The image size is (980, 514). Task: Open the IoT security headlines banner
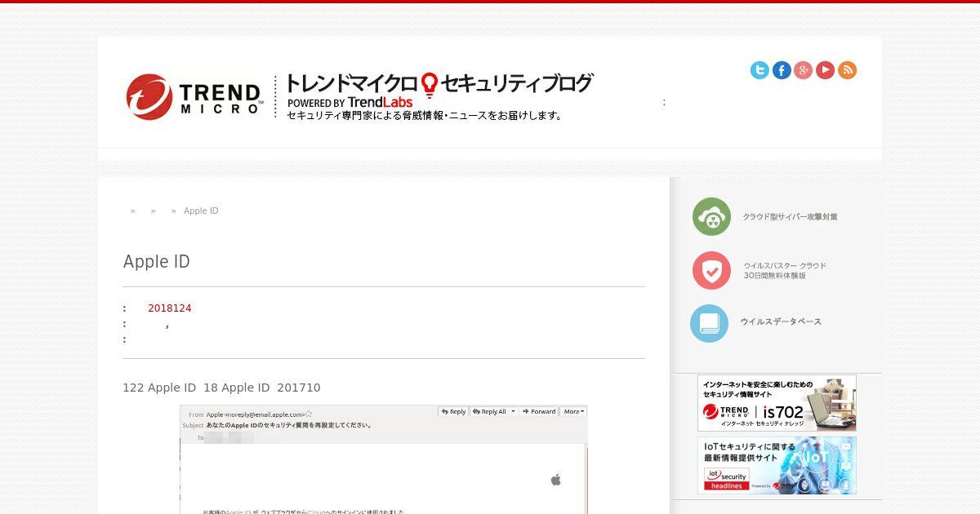pyautogui.click(x=777, y=465)
